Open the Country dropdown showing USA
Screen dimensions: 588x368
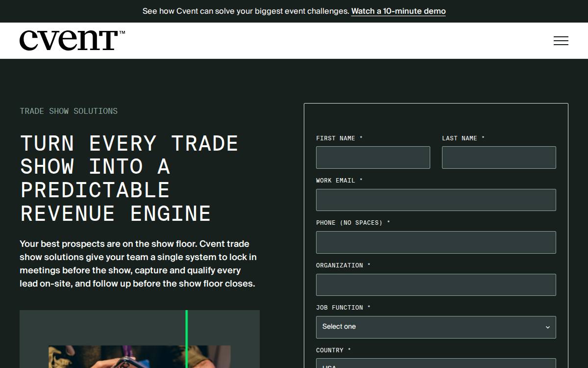point(436,364)
